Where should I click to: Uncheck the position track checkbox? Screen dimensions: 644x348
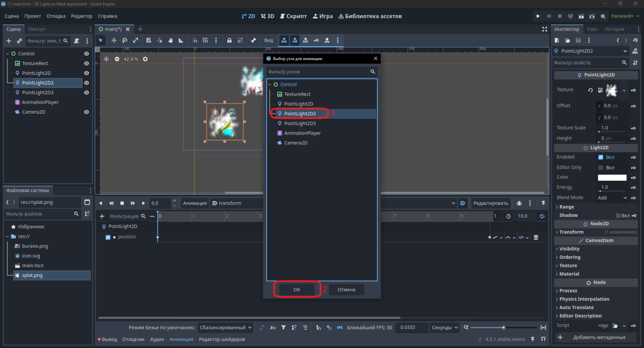108,237
